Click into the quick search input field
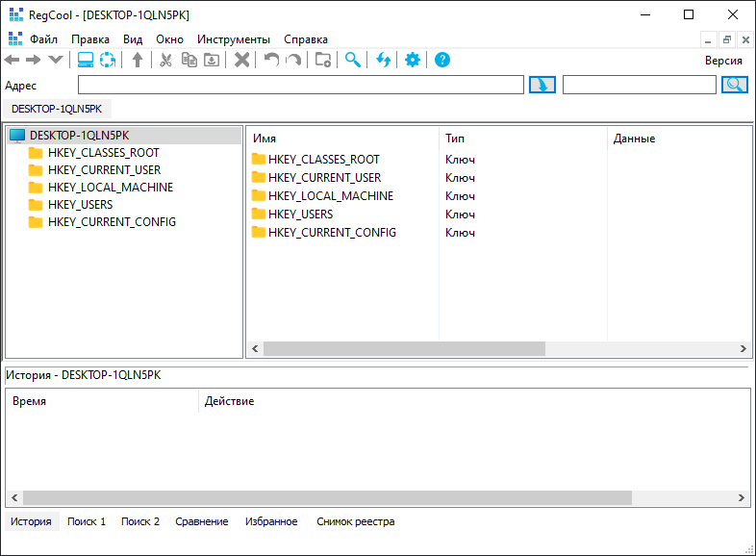Image resolution: width=756 pixels, height=556 pixels. [640, 85]
